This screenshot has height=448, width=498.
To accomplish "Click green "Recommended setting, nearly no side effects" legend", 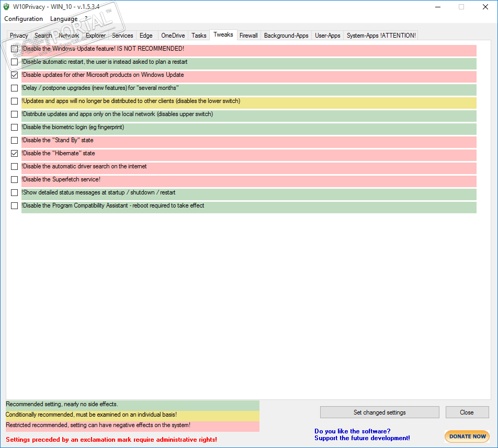I will 132,406.
